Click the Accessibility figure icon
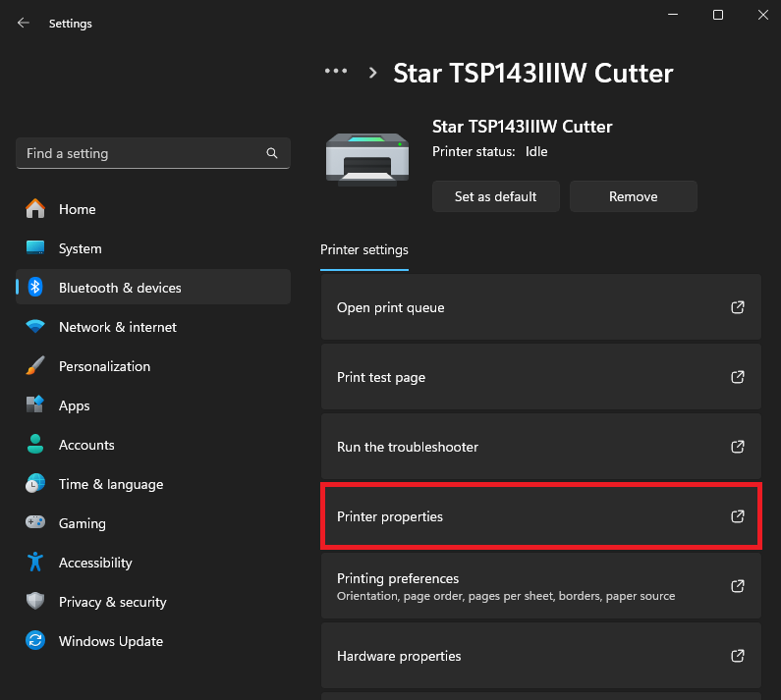This screenshot has height=700, width=781. point(35,563)
